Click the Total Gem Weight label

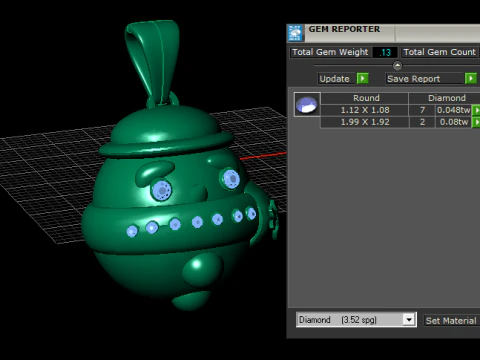click(x=330, y=52)
